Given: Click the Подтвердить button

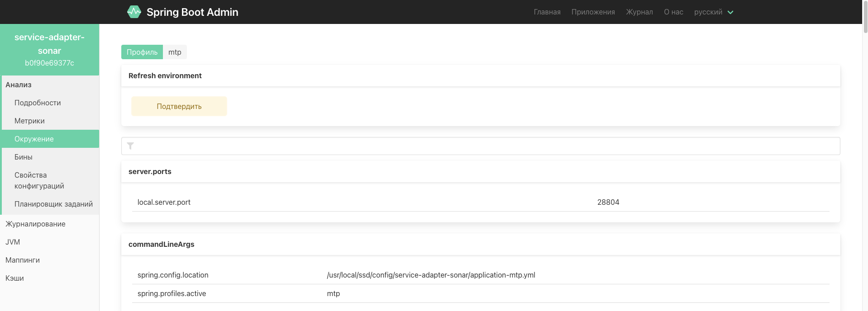Looking at the screenshot, I should [x=179, y=106].
